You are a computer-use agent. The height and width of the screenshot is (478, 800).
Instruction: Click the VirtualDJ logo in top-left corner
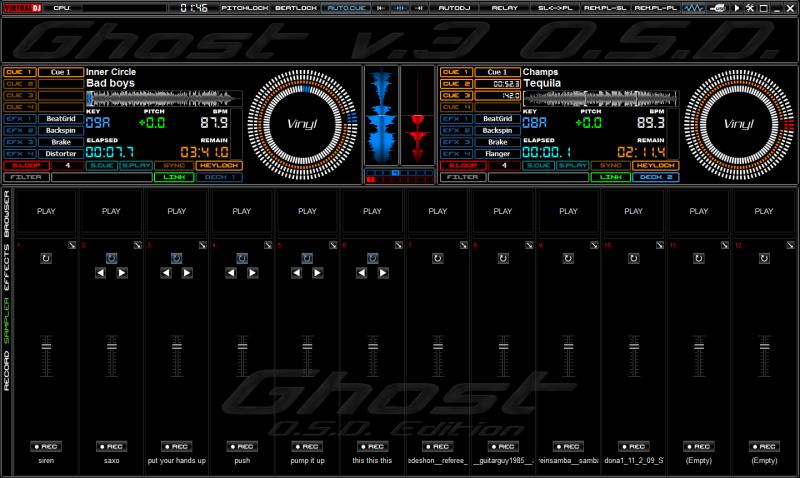[22, 8]
